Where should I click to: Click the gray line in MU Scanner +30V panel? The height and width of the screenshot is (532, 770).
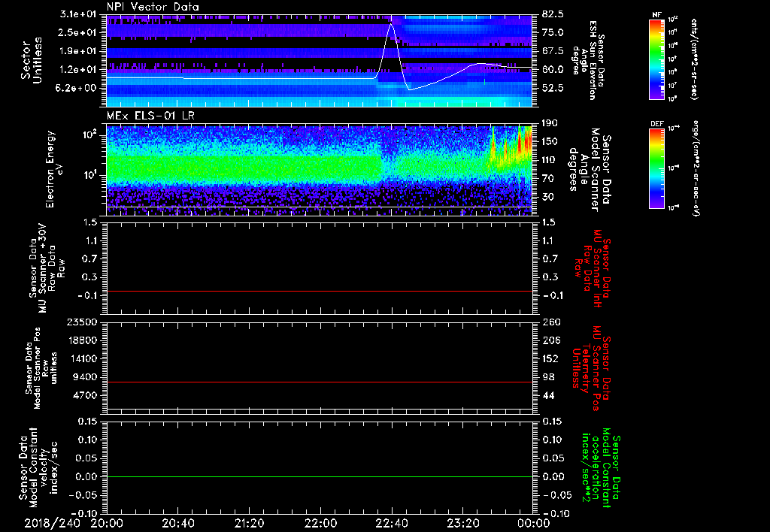tap(320, 291)
